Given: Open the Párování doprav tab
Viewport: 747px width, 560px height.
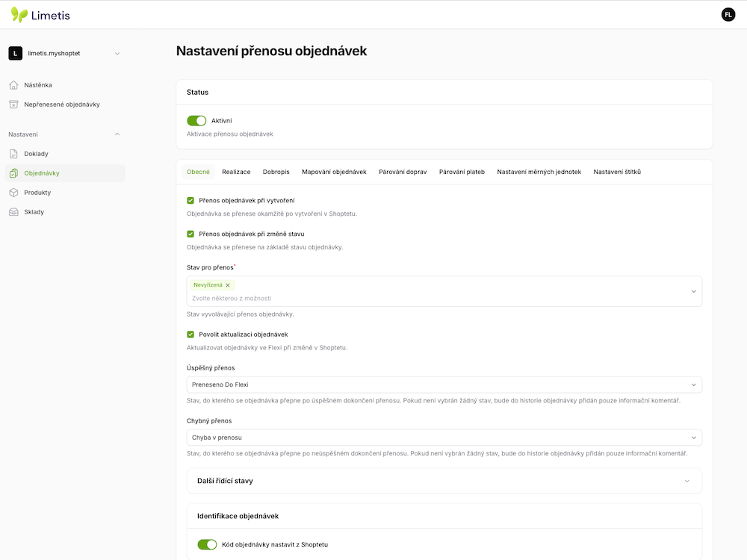Looking at the screenshot, I should pyautogui.click(x=403, y=172).
